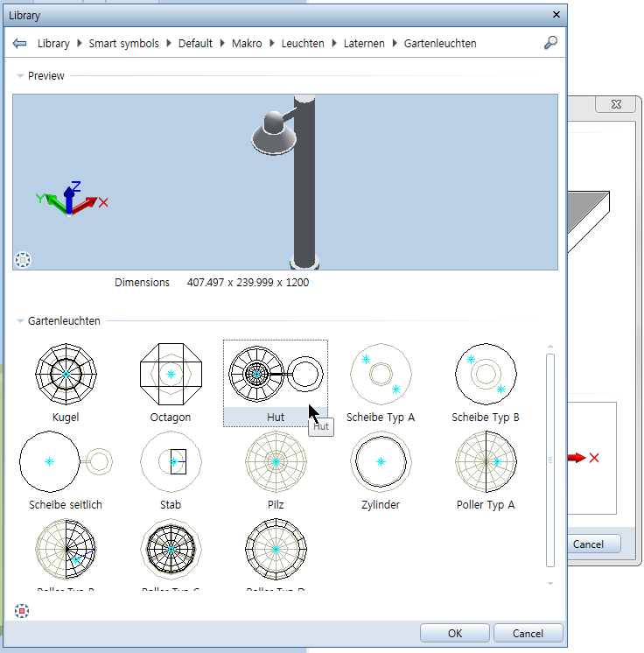Open the library search magnifier

(550, 43)
